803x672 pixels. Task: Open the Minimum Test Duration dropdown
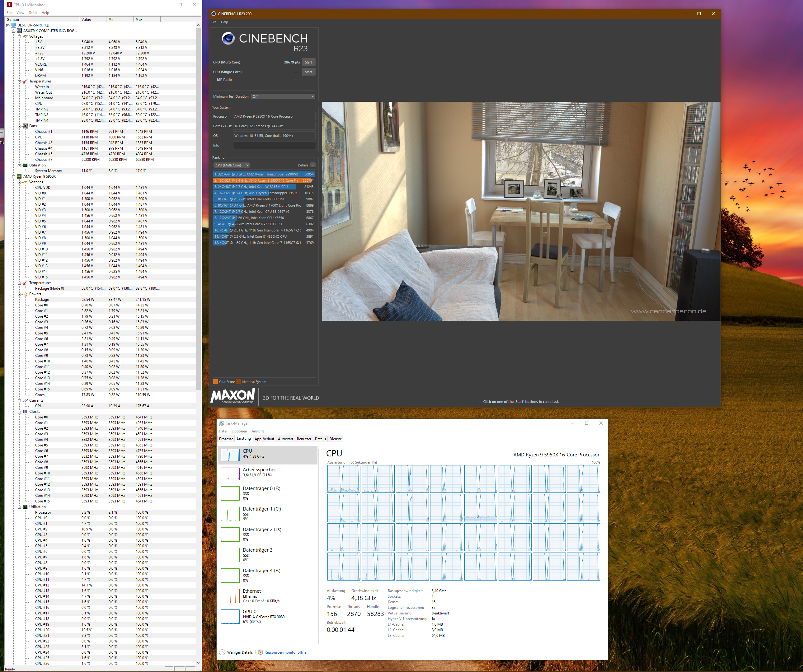283,96
